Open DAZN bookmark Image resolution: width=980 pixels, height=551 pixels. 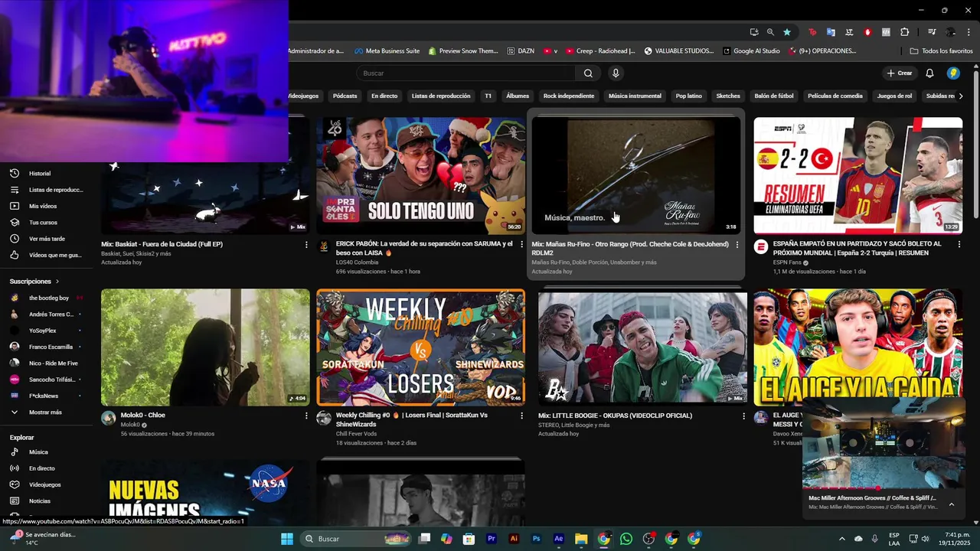tap(521, 51)
